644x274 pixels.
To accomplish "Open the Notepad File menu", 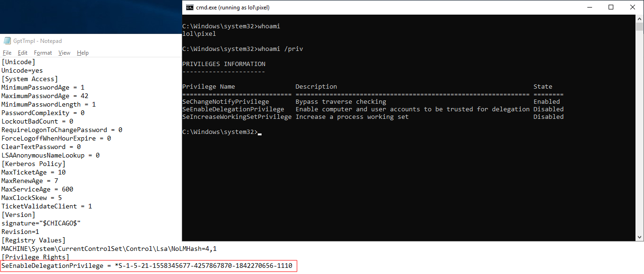I will click(7, 53).
